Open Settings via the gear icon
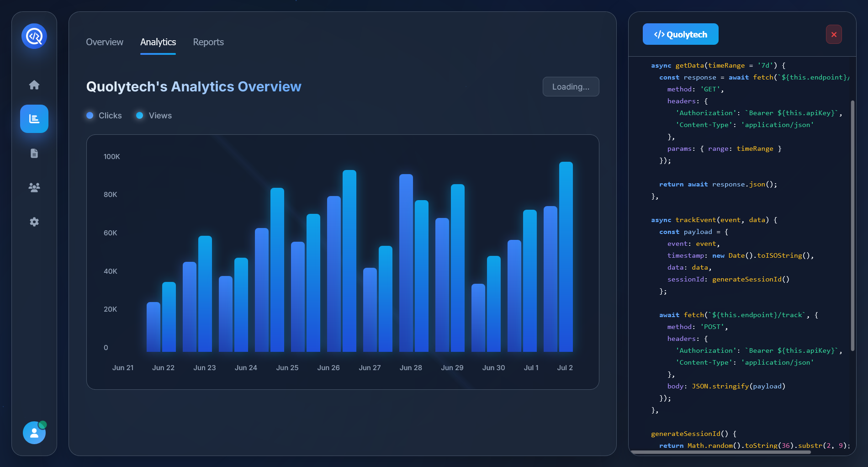Viewport: 868px width, 467px height. tap(34, 222)
